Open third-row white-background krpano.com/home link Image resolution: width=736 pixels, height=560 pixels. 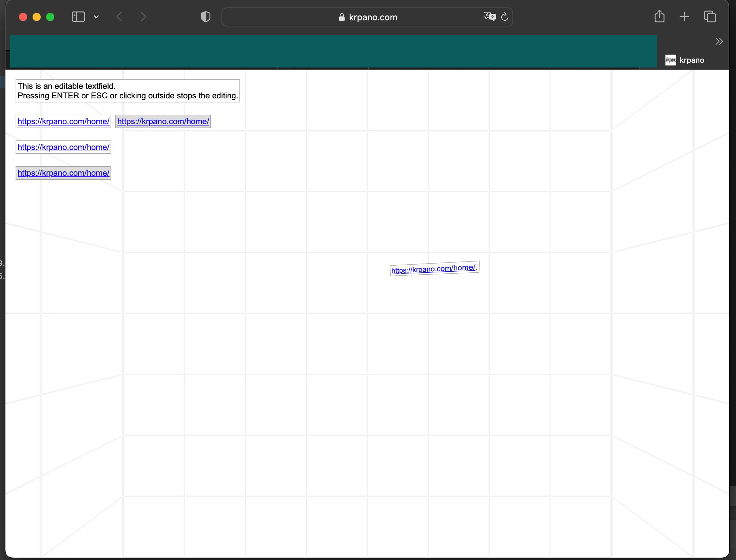63,147
